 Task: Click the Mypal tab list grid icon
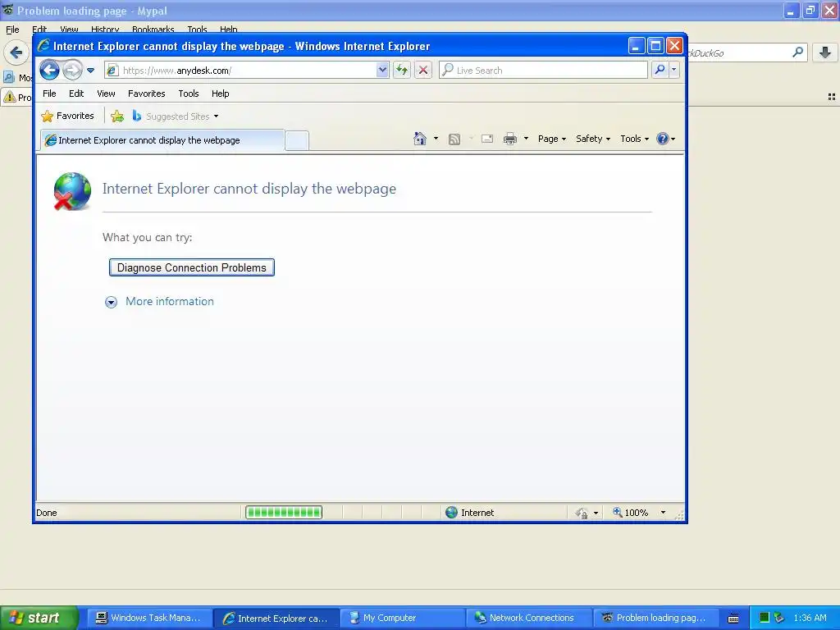tap(832, 97)
